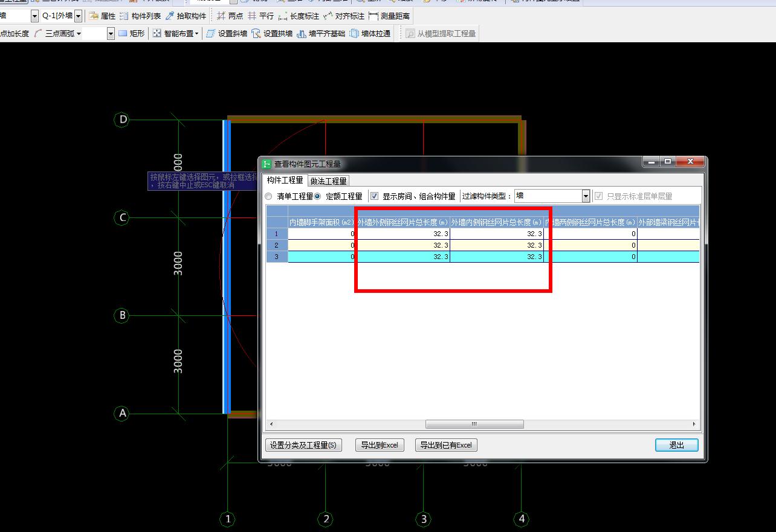Start the 测量距离 measure distance tool

pos(389,16)
